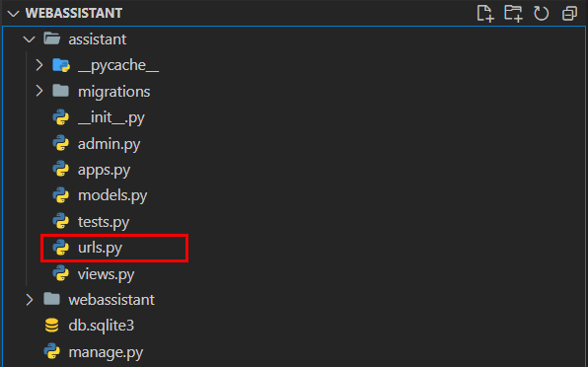Viewport: 588px width, 367px height.
Task: Collapse the assistant folder
Action: 30,39
